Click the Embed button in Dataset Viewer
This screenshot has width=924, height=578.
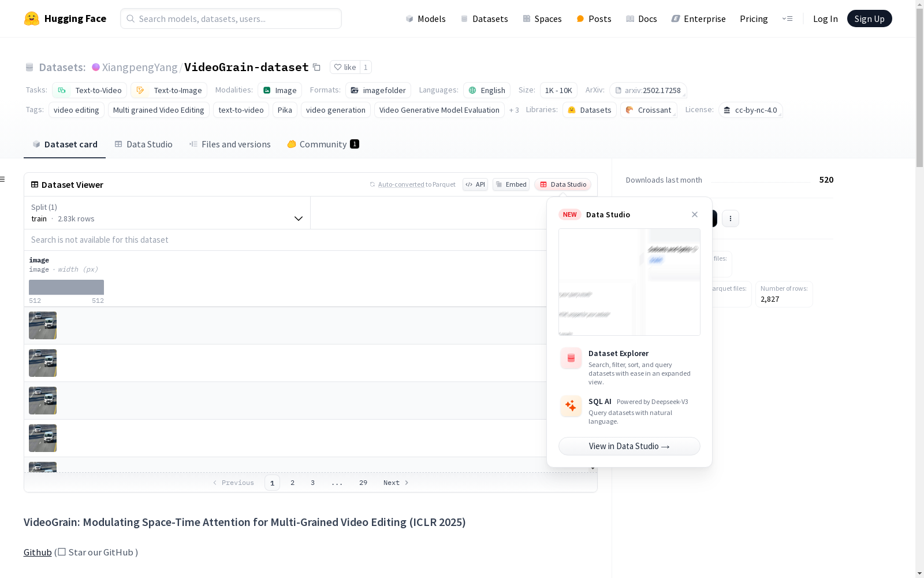[x=511, y=184]
